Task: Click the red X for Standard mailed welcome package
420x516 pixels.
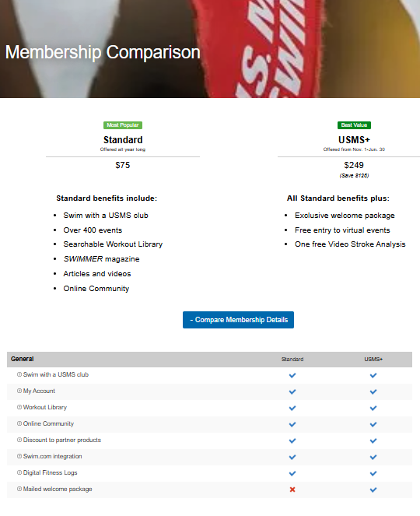Action: pyautogui.click(x=292, y=490)
